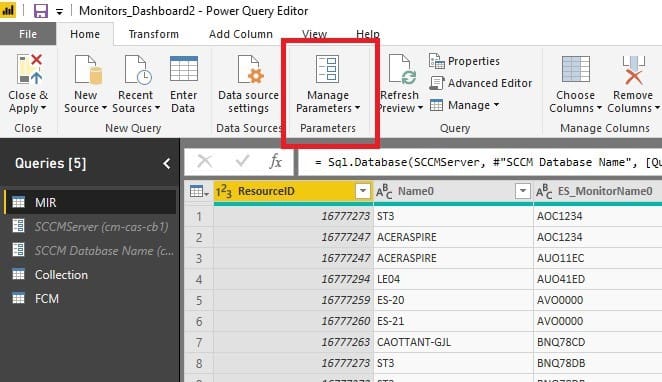Click the Close & Apply icon
The image size is (662, 382).
30,69
